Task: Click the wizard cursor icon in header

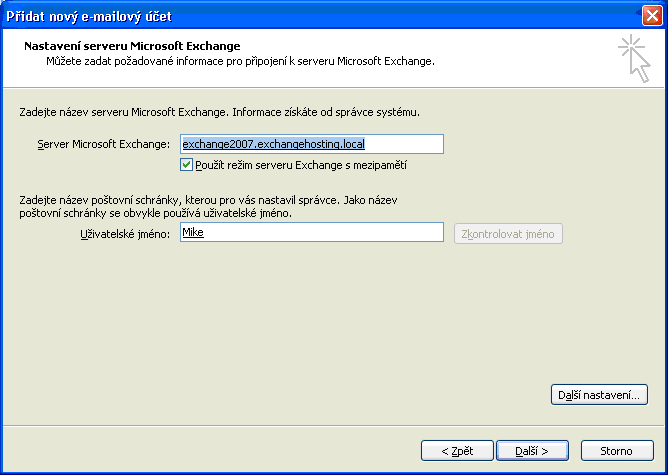Action: point(634,58)
